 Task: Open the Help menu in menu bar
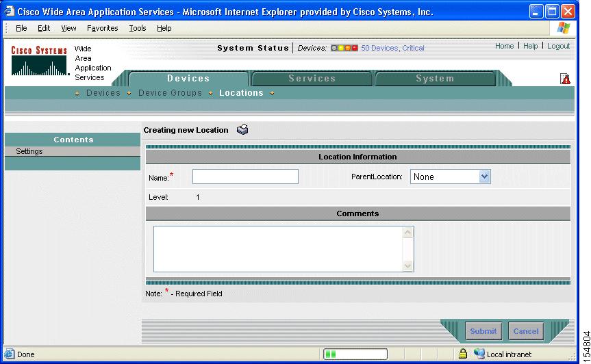coord(164,28)
